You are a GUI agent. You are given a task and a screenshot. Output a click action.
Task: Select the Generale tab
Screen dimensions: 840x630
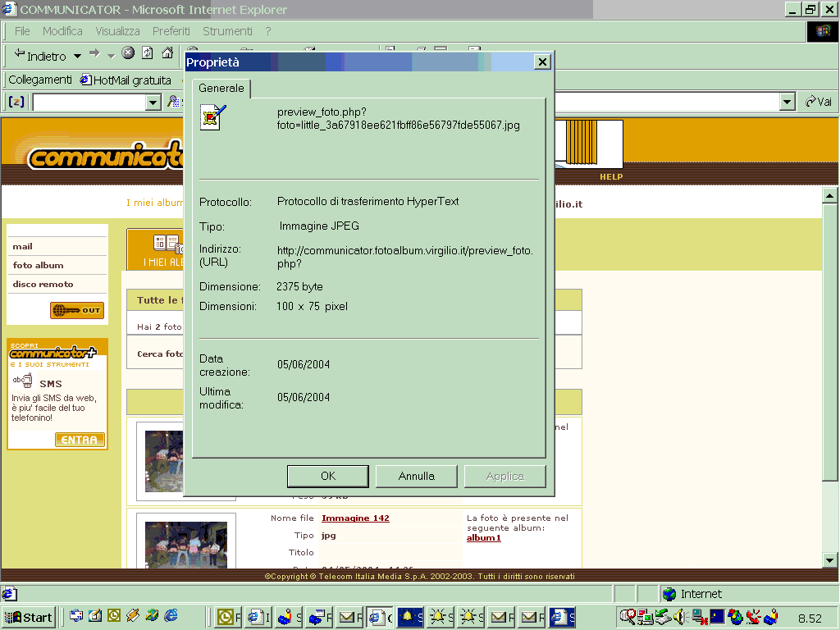[x=221, y=88]
